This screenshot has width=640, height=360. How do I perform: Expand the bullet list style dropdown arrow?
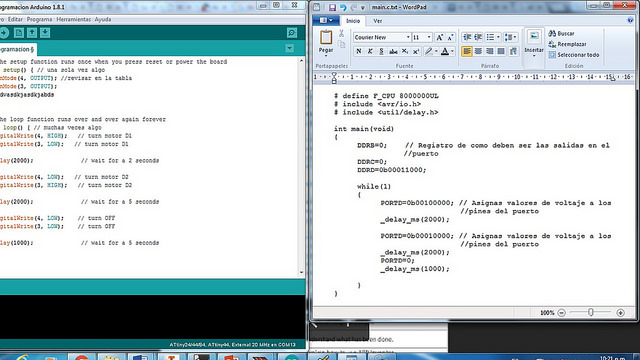[x=498, y=37]
